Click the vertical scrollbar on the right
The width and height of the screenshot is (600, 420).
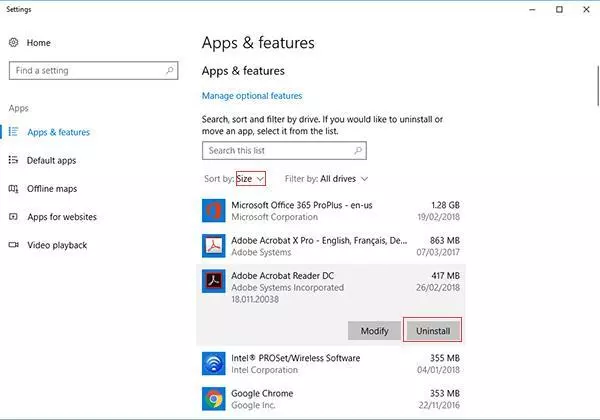[x=598, y=85]
